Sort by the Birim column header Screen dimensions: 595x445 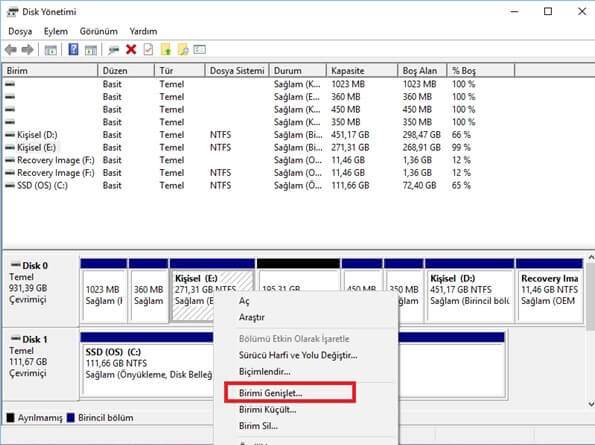(x=50, y=71)
